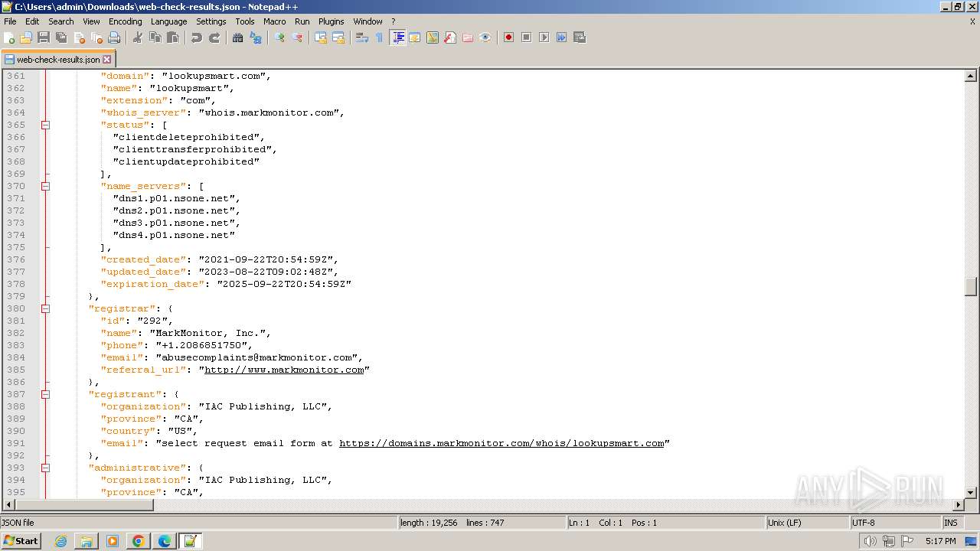The width and height of the screenshot is (980, 551).
Task: Click the UTF-8 encoding status field
Action: coord(895,523)
